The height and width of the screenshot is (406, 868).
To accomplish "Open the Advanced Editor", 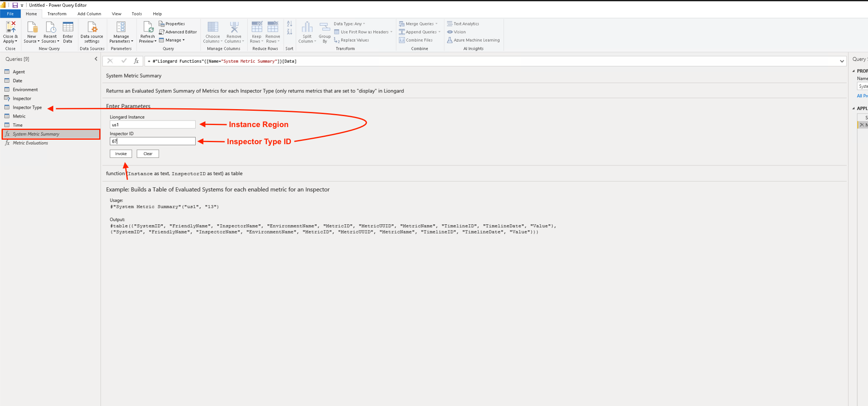I will [x=178, y=32].
